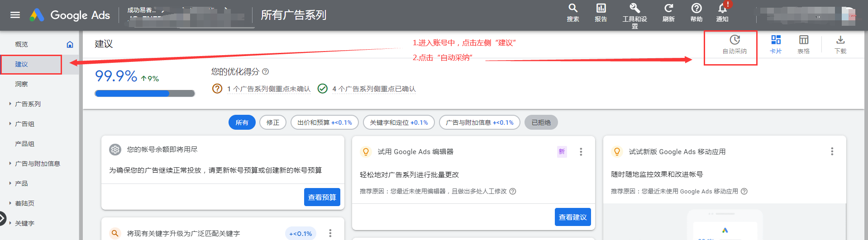This screenshot has height=240, width=868.
Task: Expand 关键字 in sidebar
Action: 10,223
